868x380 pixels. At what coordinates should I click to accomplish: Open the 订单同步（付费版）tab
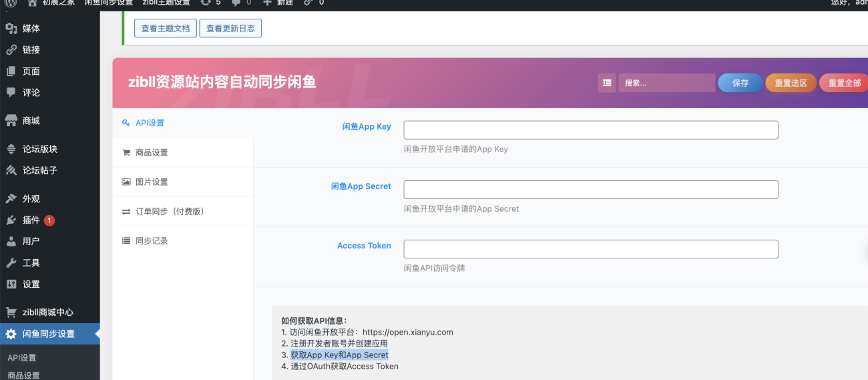(169, 211)
